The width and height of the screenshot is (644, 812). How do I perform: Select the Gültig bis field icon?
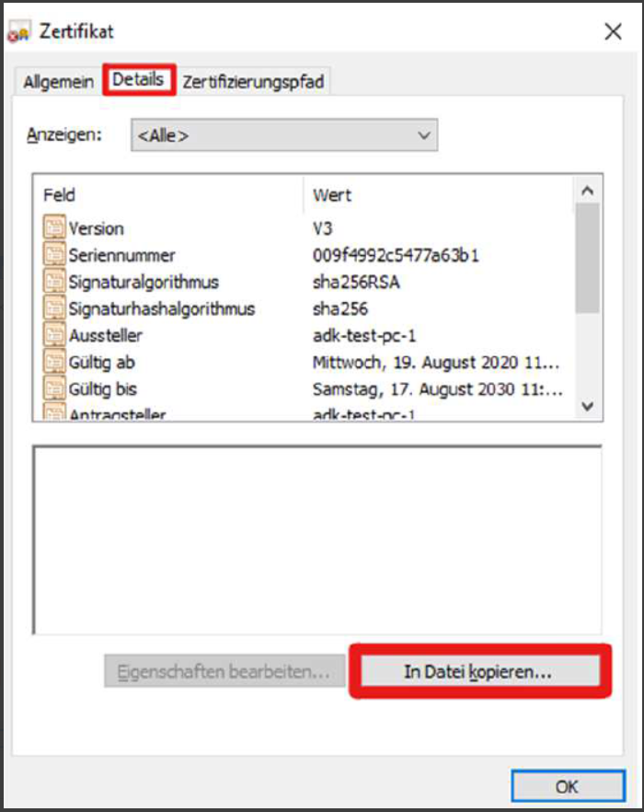tap(55, 389)
